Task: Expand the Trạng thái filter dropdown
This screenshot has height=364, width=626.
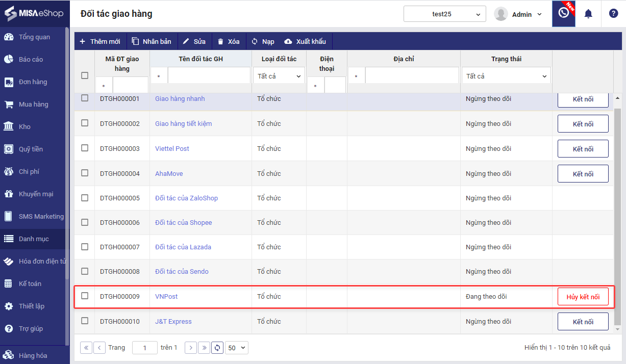Action: 506,76
